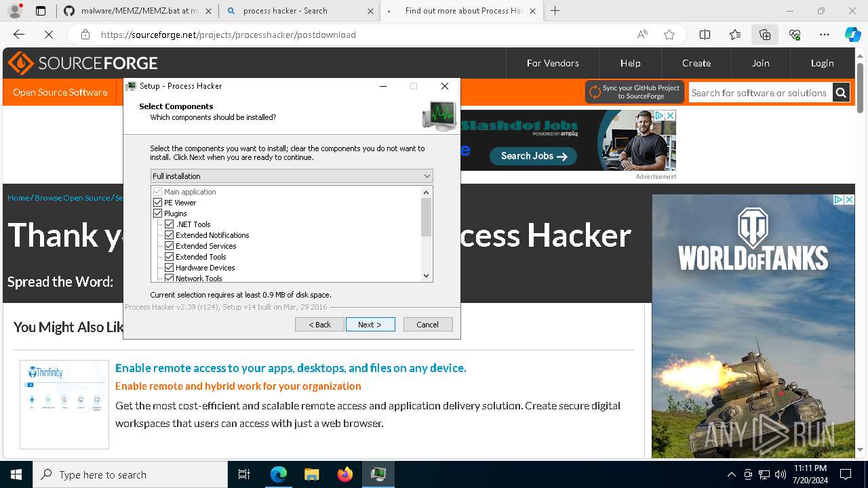
Task: Open Firefox from taskbar
Action: [x=345, y=474]
